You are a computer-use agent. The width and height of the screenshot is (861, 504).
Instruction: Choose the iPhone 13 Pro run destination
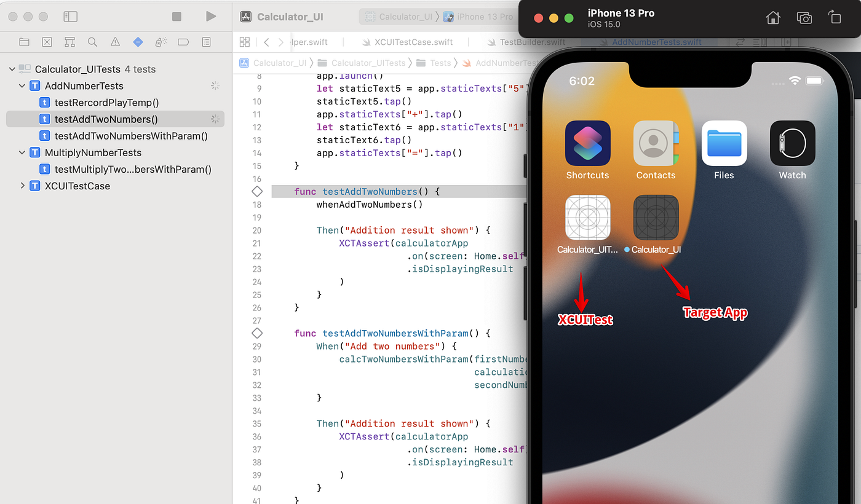pos(478,17)
